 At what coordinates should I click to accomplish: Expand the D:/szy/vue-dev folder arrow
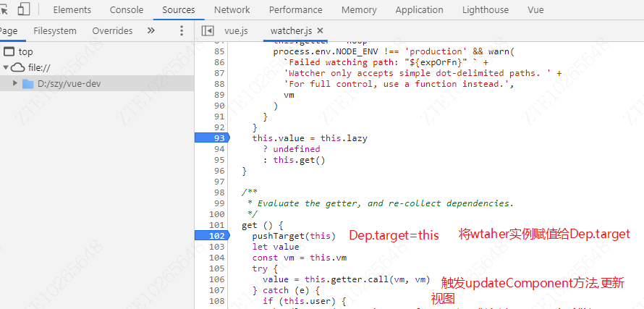pos(15,83)
